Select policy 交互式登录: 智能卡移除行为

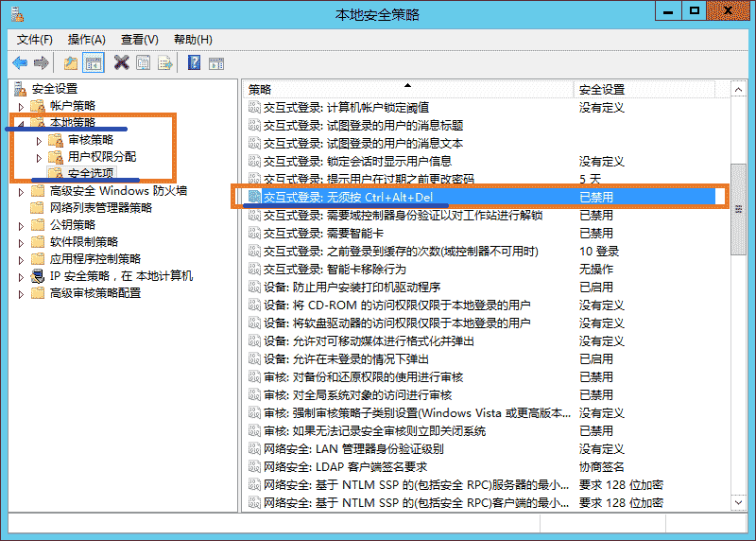(x=335, y=270)
